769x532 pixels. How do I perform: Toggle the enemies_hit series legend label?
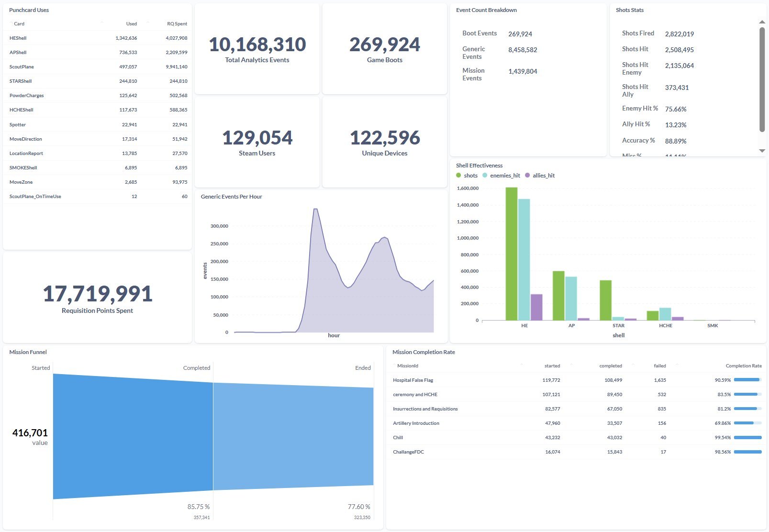click(x=505, y=176)
